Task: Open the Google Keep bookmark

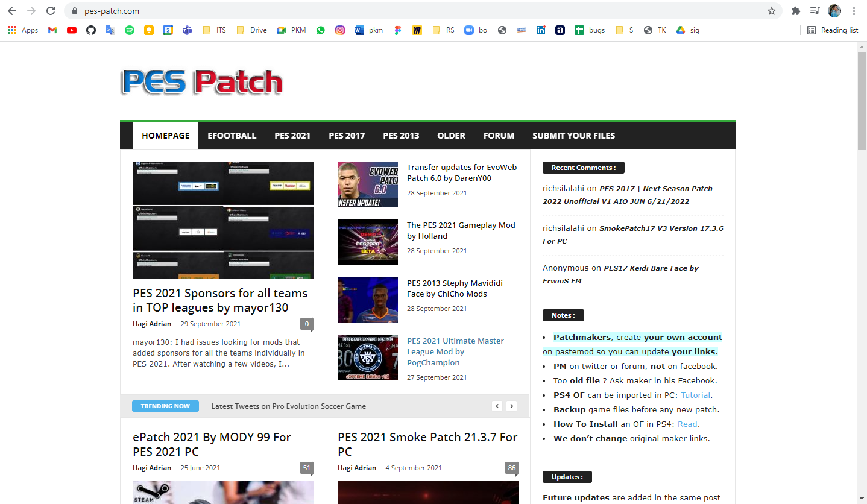Action: pyautogui.click(x=149, y=30)
